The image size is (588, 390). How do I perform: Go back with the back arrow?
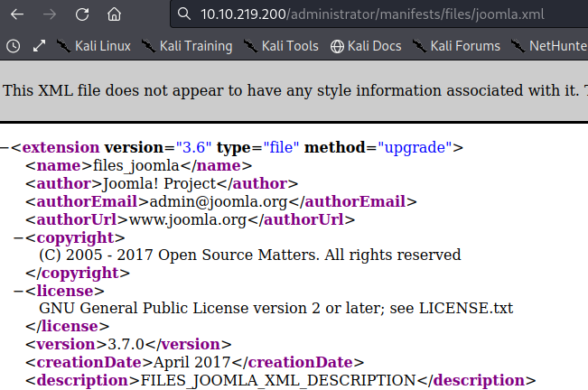(x=17, y=14)
